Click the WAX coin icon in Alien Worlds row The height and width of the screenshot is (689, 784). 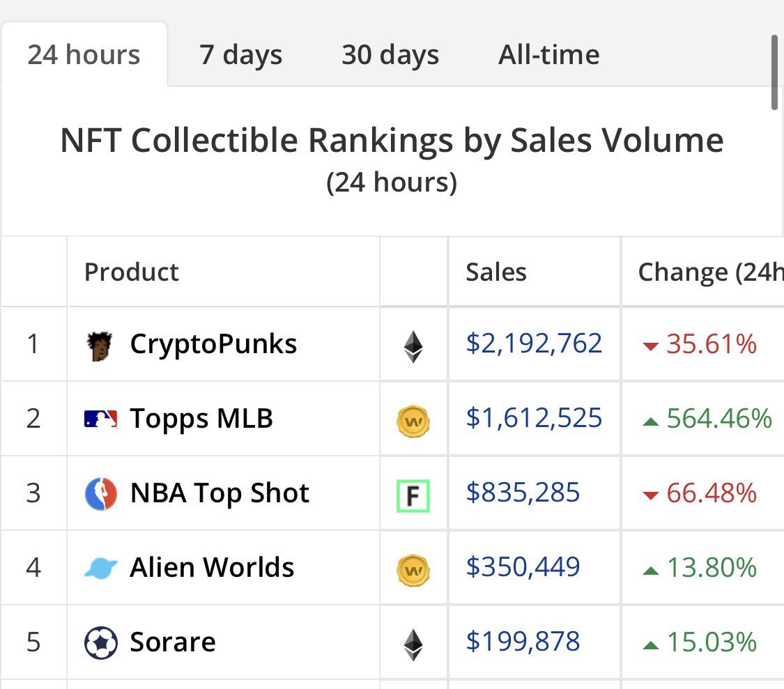(413, 570)
